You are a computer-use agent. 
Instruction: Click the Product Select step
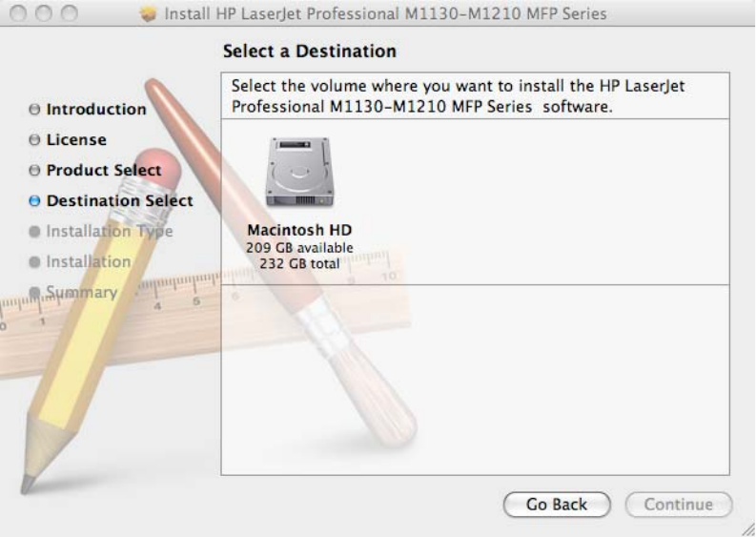click(104, 170)
